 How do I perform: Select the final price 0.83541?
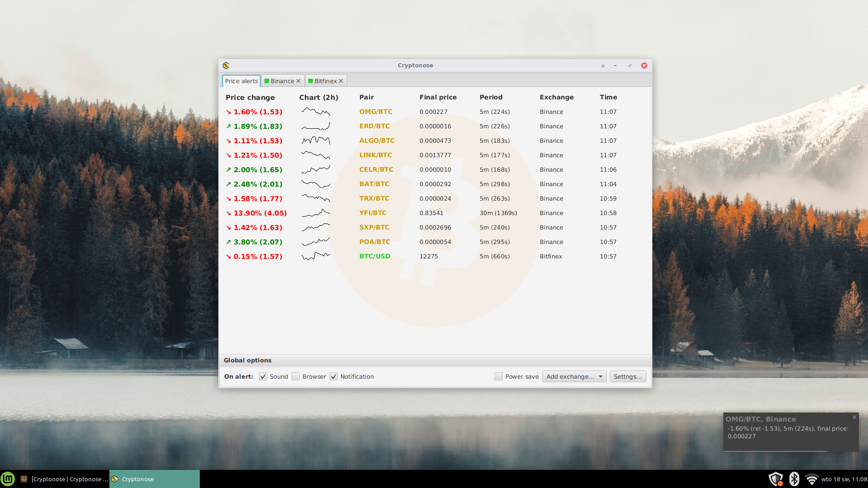pyautogui.click(x=431, y=213)
